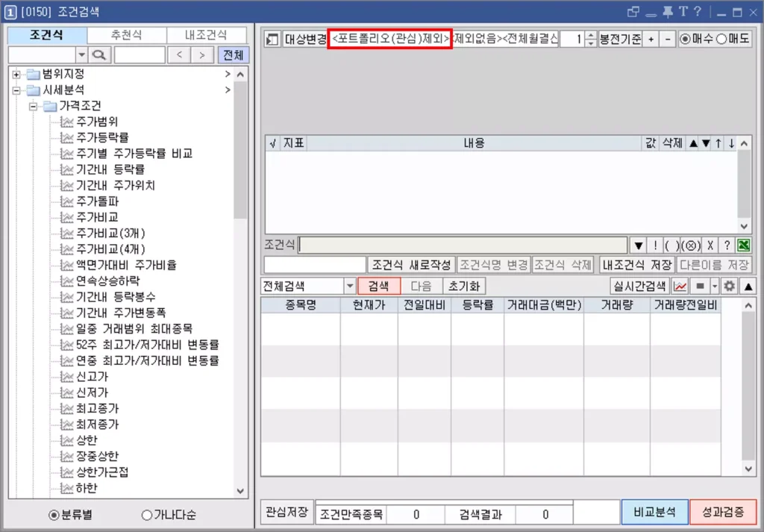Collapse the 가격조건 folder node
This screenshot has width=764, height=532.
[33, 106]
